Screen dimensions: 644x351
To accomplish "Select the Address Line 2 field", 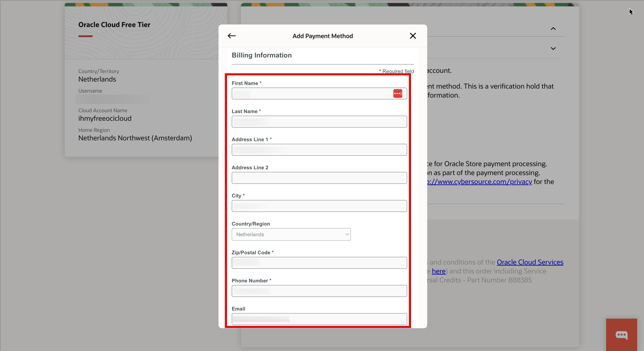I will pos(319,178).
